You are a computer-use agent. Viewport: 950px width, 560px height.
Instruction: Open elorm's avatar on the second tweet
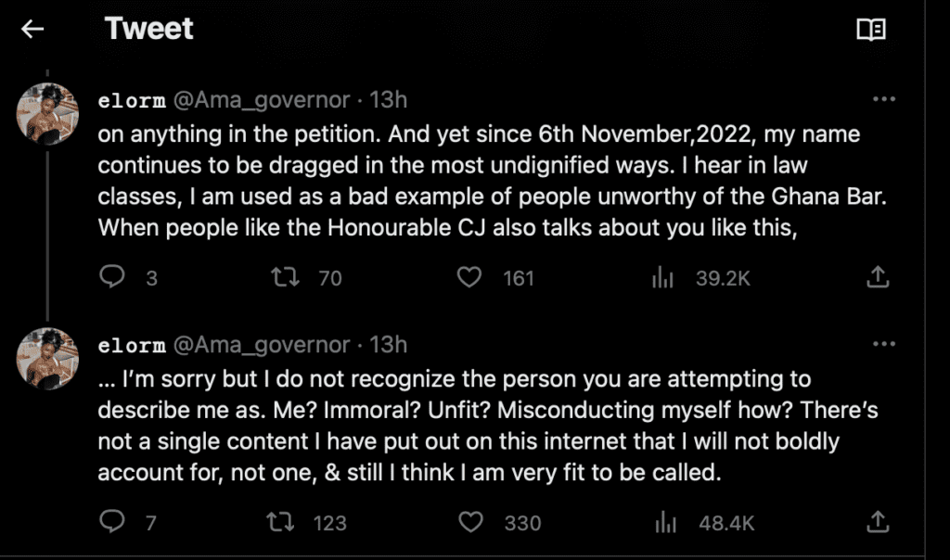coord(48,359)
